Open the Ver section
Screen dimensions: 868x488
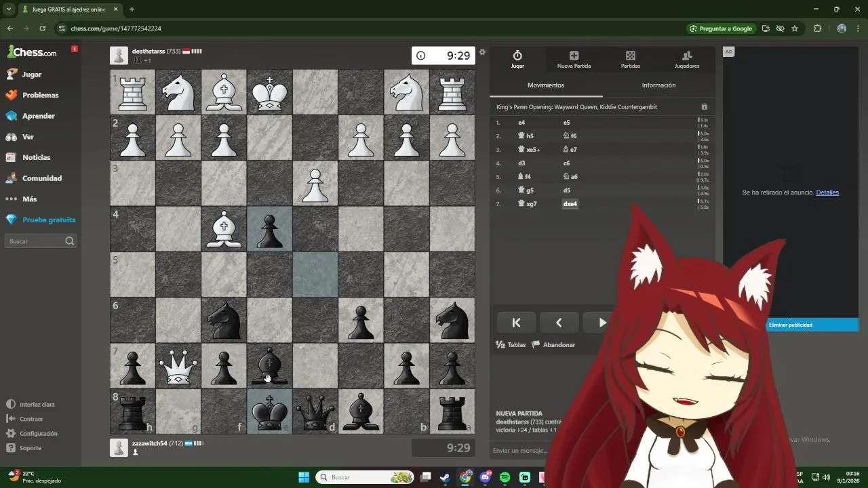coord(28,136)
